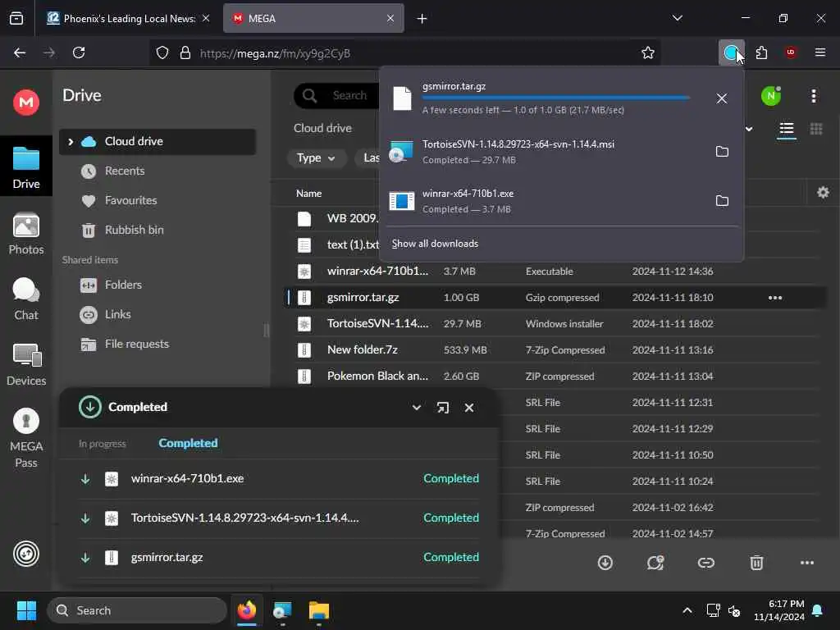Viewport: 840px width, 630px height.
Task: Open more options for gsmirror.tar.gz row
Action: click(x=774, y=298)
